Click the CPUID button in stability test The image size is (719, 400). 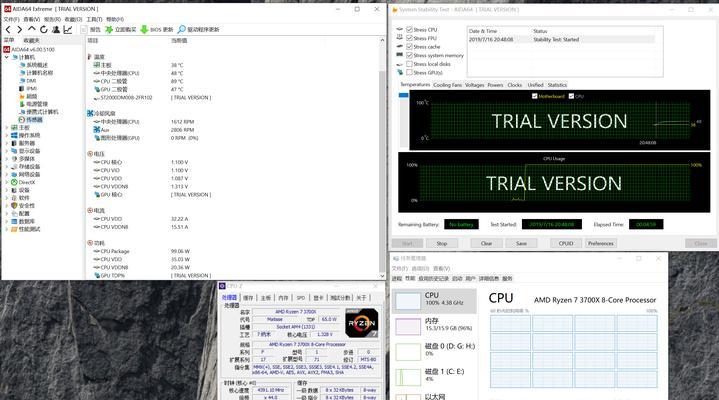(x=566, y=243)
